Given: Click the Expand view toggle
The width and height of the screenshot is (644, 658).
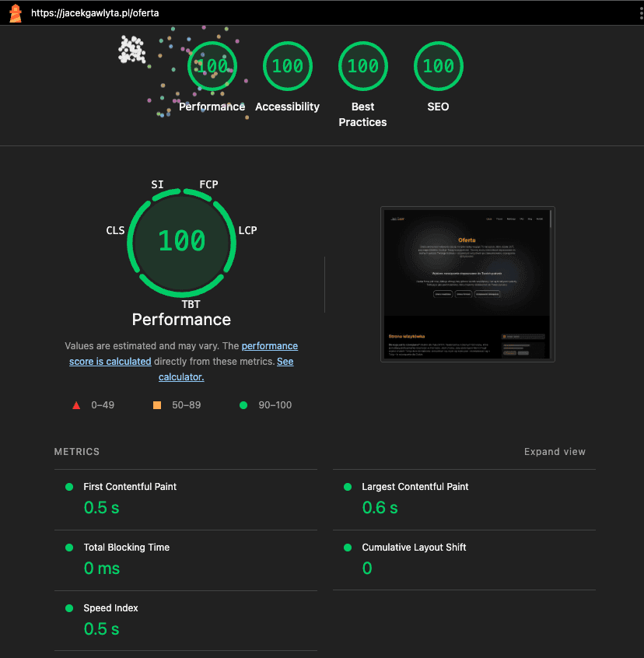Looking at the screenshot, I should coord(555,452).
